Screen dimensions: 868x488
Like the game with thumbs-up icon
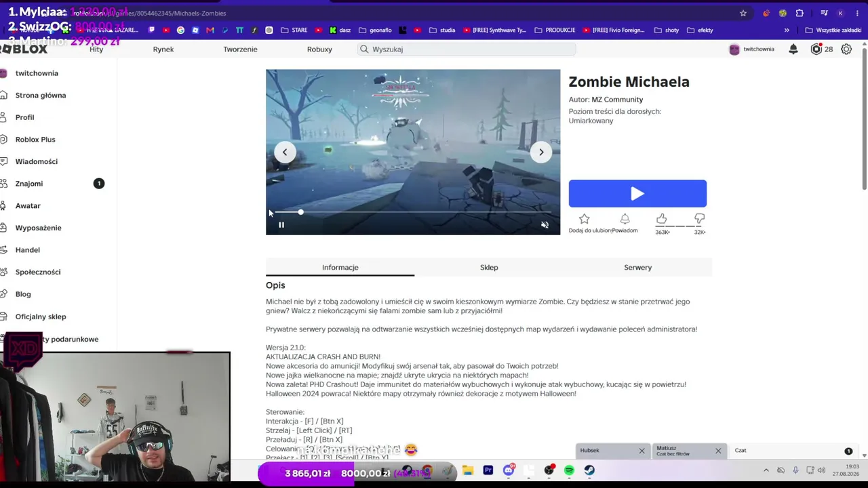pyautogui.click(x=661, y=218)
